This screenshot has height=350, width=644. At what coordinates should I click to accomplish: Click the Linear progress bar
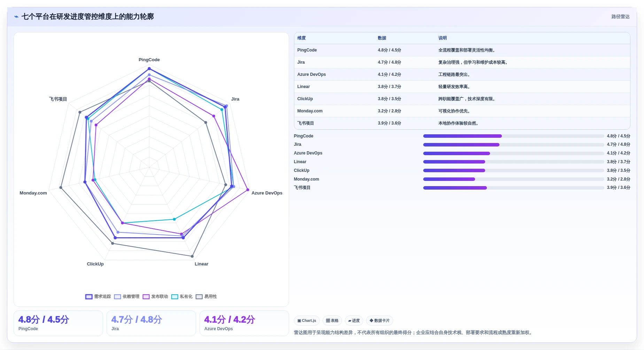(x=513, y=162)
